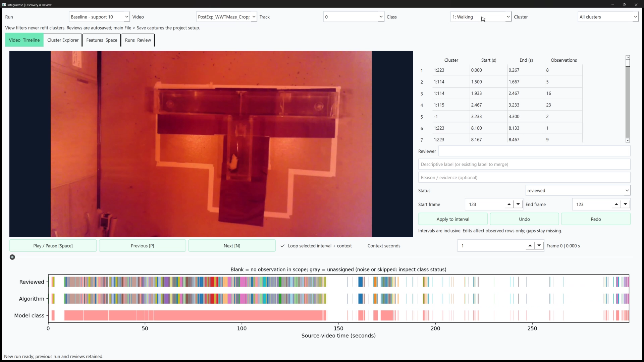Click the Play / Pause [Space] button
This screenshot has width=644, height=362.
(x=53, y=246)
